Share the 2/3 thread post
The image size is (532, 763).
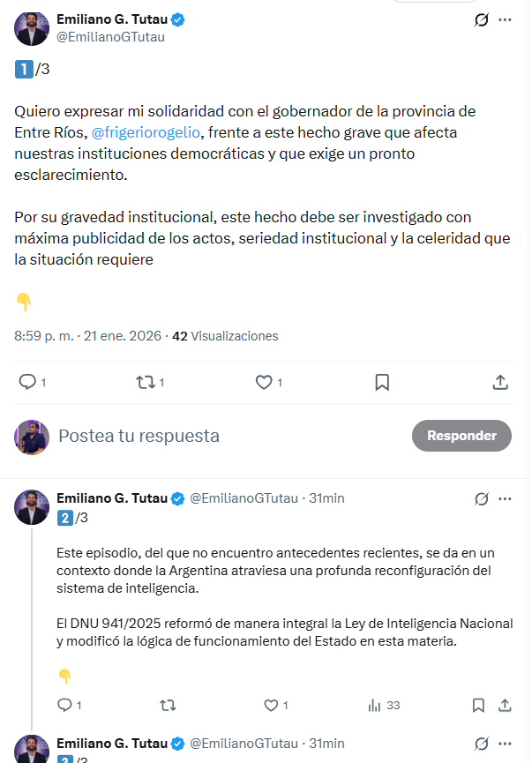[x=506, y=705]
